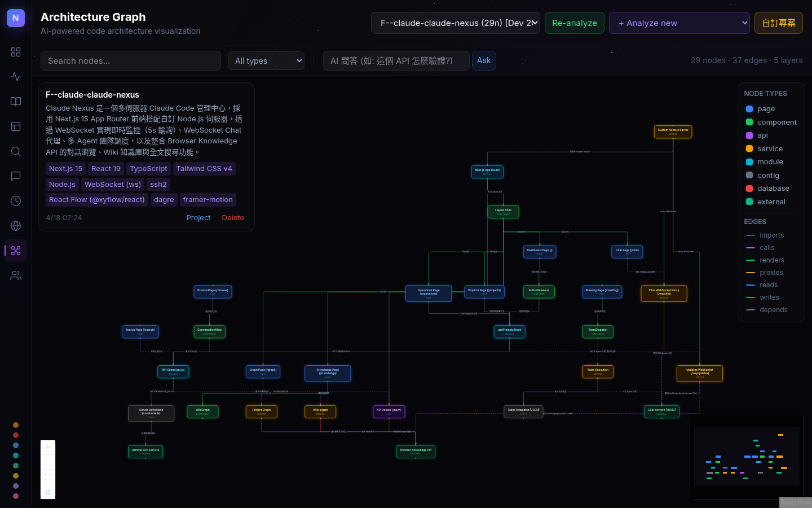Fit graph to view control

(48, 477)
